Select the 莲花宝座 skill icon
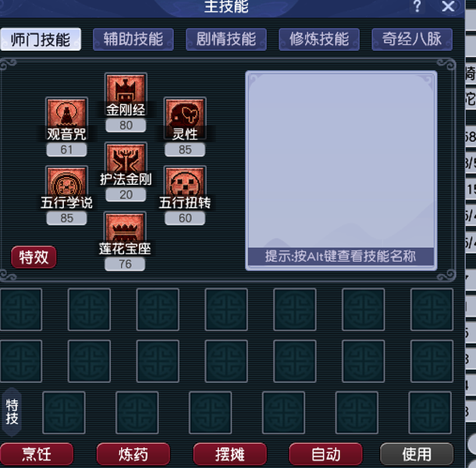Screen dimensions: 476x468 pos(125,232)
